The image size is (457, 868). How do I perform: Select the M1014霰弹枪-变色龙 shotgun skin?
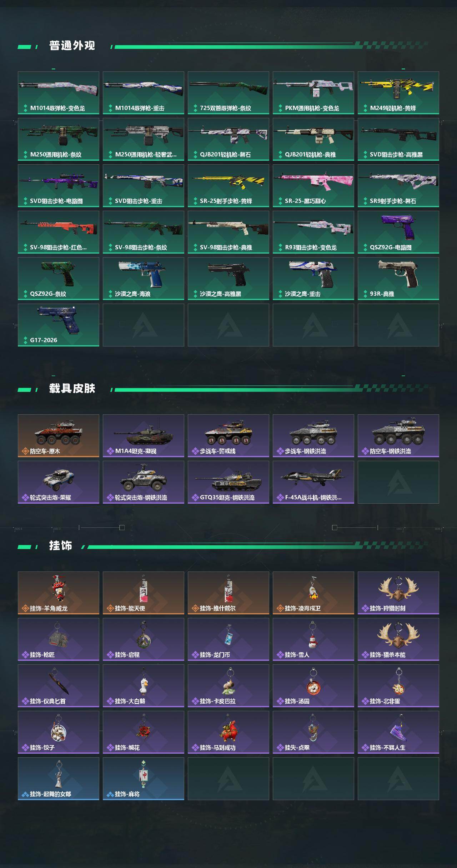coord(59,93)
